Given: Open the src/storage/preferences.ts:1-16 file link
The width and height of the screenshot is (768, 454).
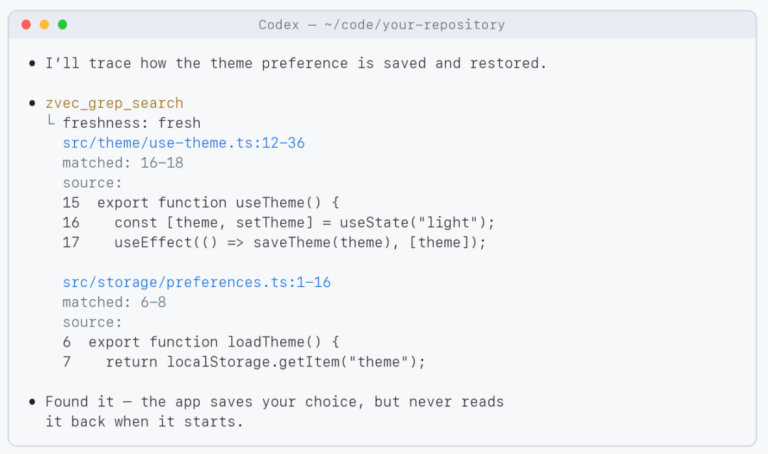Looking at the screenshot, I should [196, 283].
